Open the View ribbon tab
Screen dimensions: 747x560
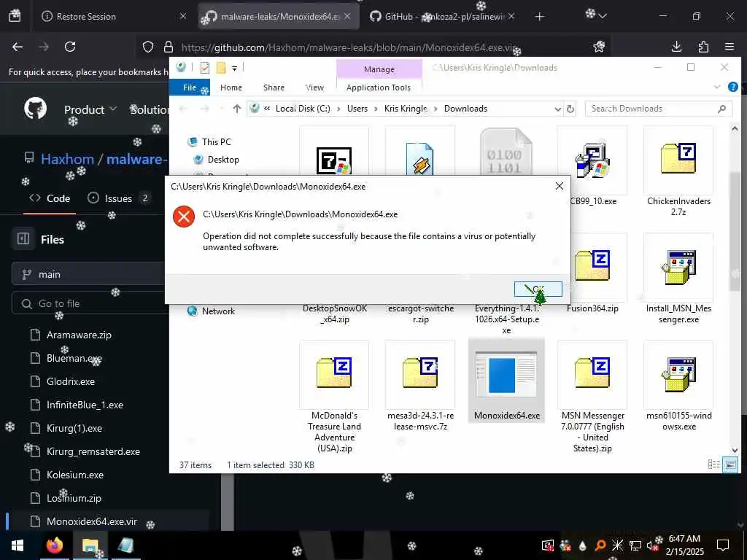tap(314, 87)
